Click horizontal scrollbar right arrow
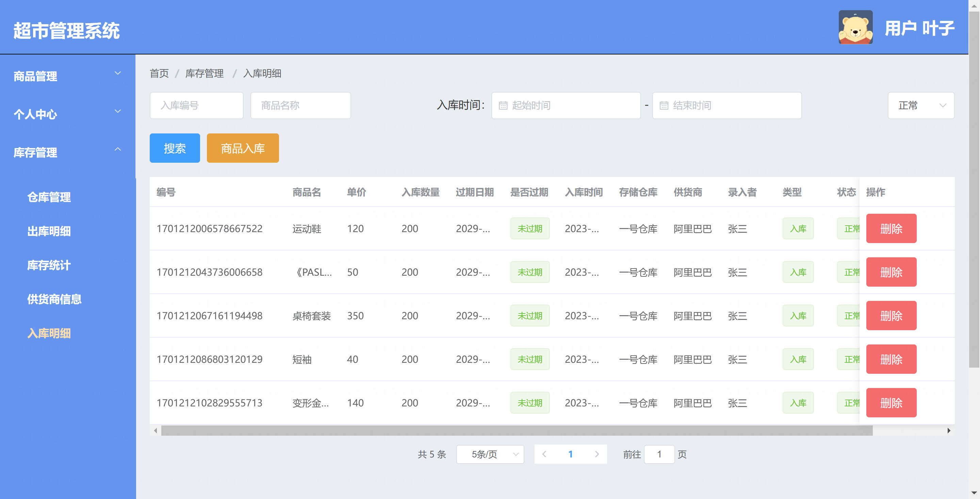The width and height of the screenshot is (980, 499). click(x=949, y=431)
